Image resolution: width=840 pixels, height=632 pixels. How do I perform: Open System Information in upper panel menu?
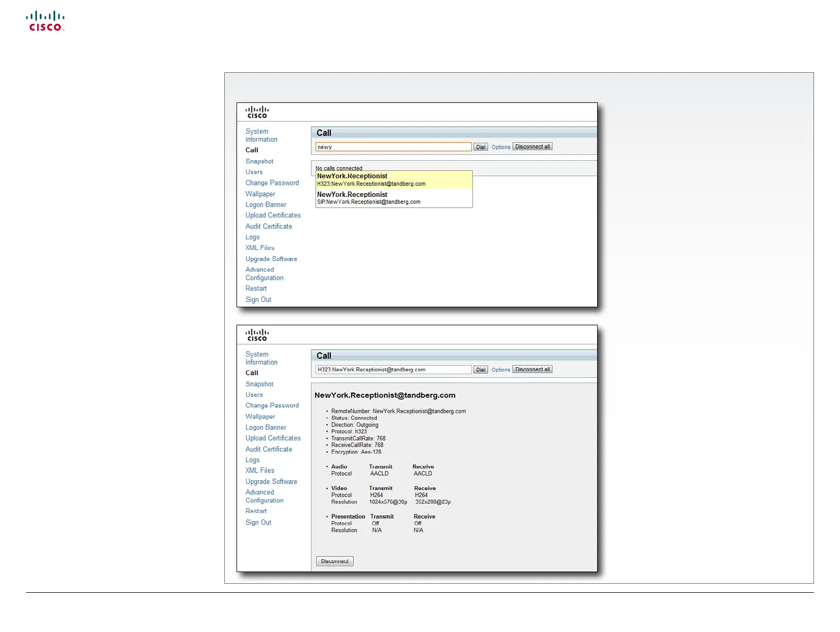[261, 135]
